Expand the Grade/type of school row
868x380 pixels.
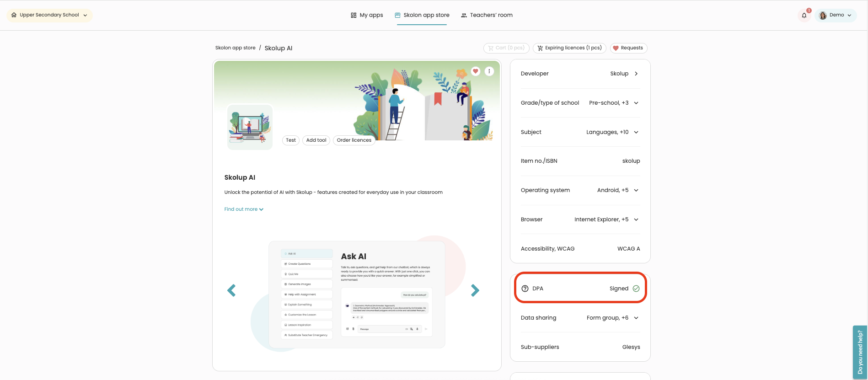pyautogui.click(x=636, y=103)
